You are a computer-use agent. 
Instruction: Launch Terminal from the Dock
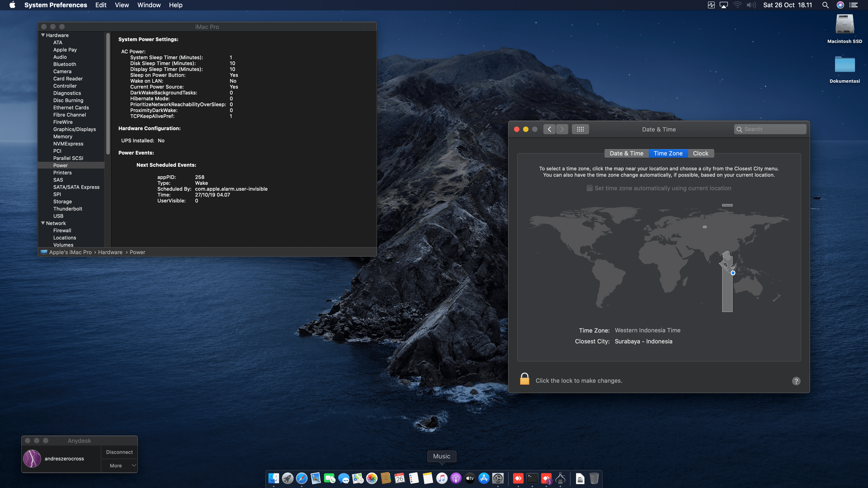pos(532,478)
